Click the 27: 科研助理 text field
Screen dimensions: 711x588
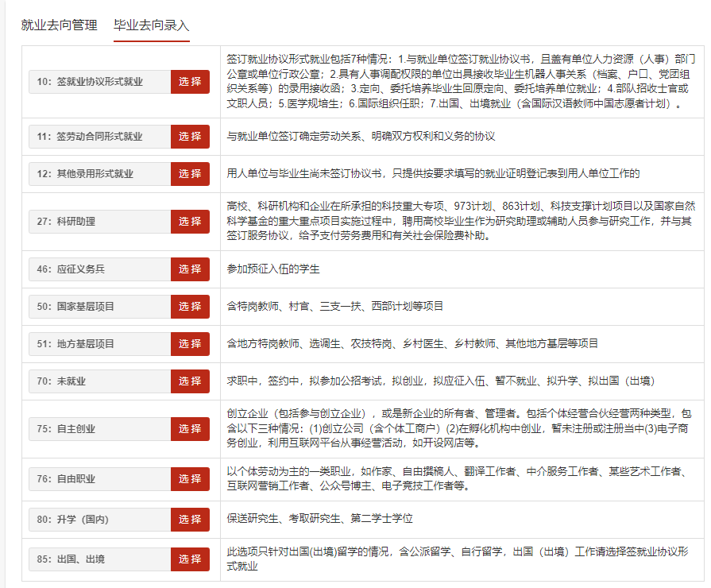click(100, 222)
